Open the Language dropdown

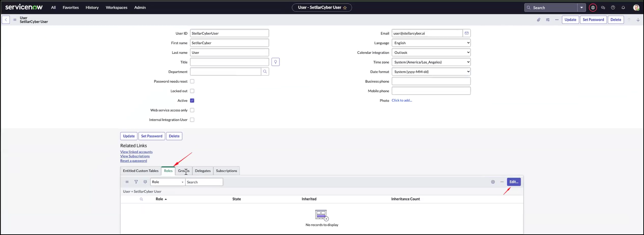431,43
